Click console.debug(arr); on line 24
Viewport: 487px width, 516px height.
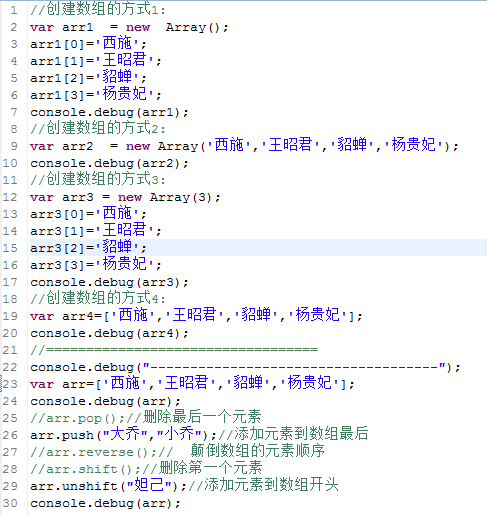pos(105,401)
